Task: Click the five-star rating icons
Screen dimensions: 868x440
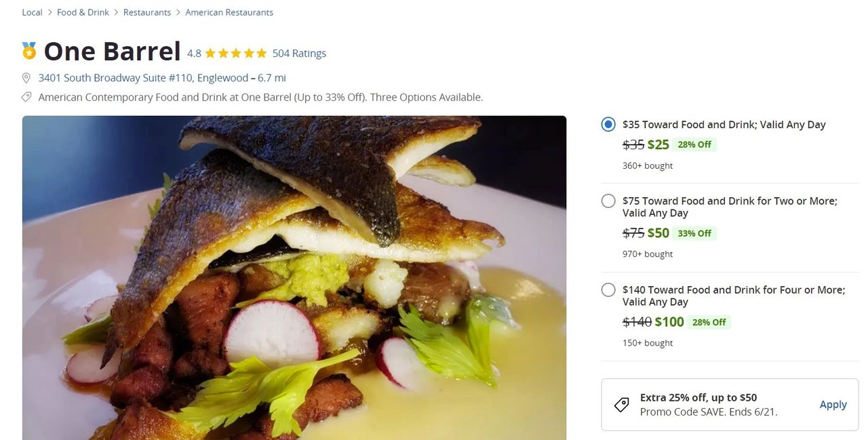Action: tap(235, 53)
